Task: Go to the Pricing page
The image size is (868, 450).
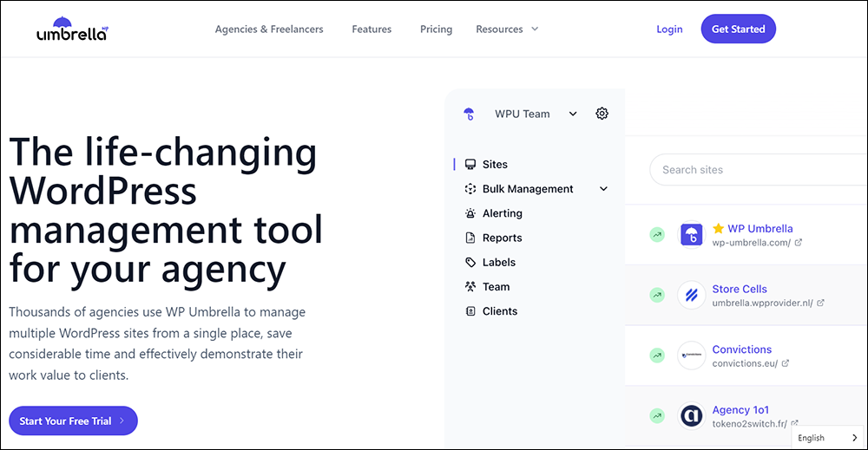Action: click(x=437, y=29)
